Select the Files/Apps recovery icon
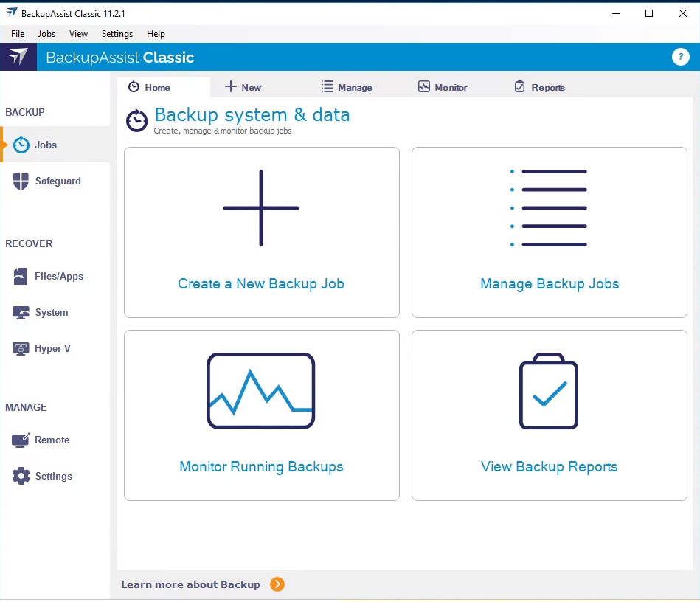Image resolution: width=700 pixels, height=602 pixels. pyautogui.click(x=21, y=277)
